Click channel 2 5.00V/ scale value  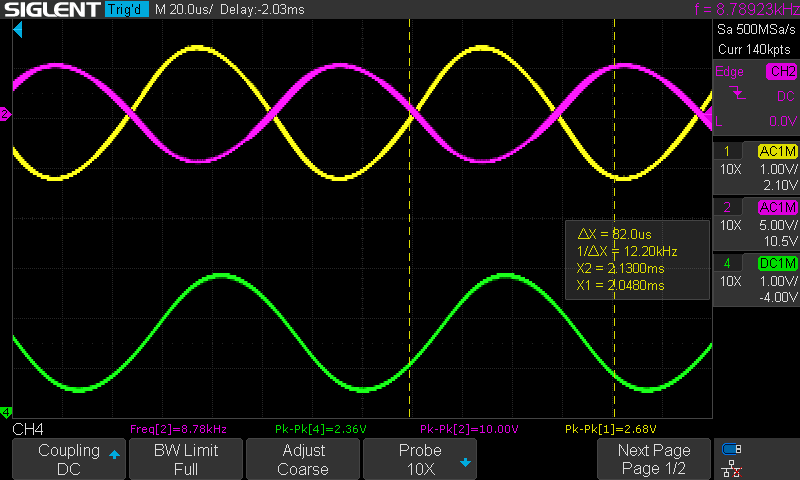(779, 225)
